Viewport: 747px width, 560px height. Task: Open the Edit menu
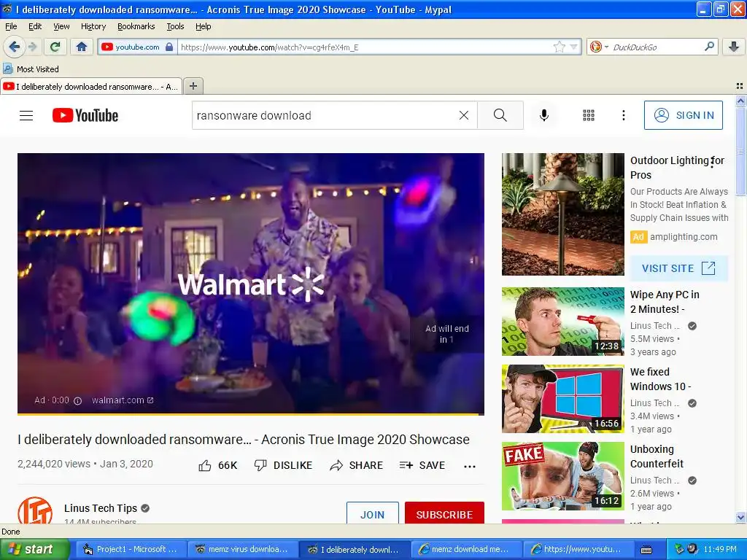(x=35, y=26)
